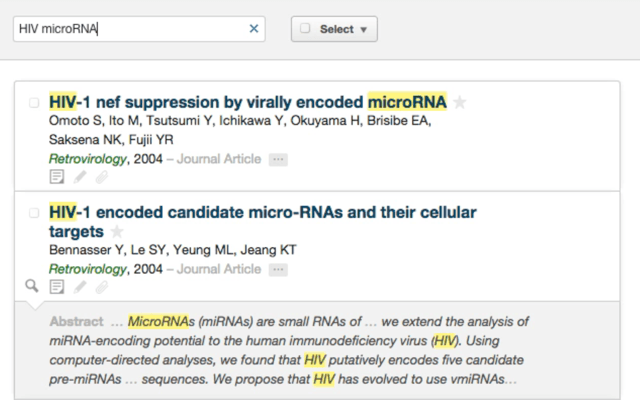
Task: Open title HIV-1 nef suppression by virally encoded microRNA
Action: [248, 102]
